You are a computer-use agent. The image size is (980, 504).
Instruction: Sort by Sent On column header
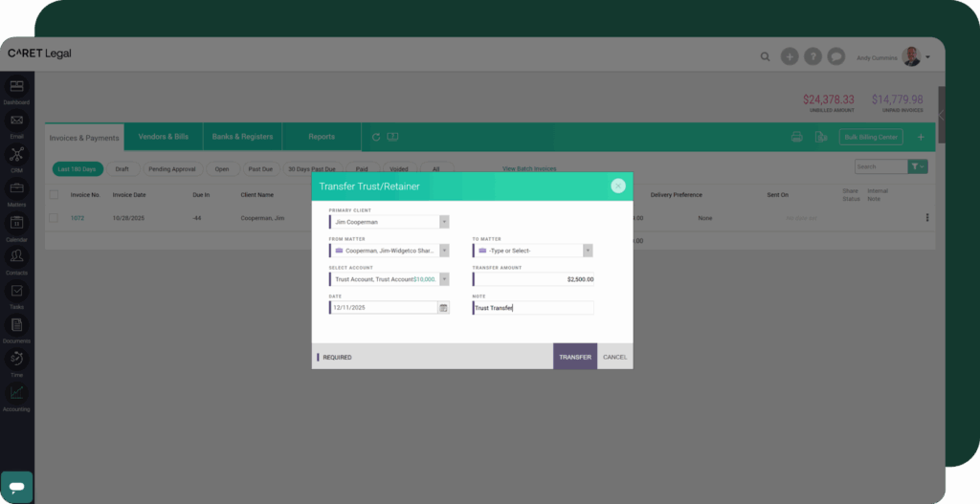coord(777,195)
